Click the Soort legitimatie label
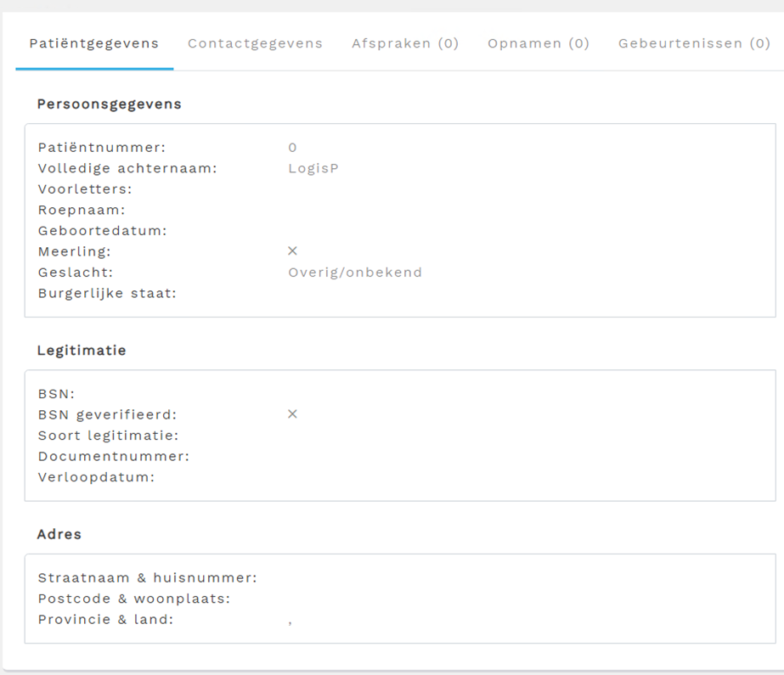This screenshot has height=675, width=784. (x=108, y=436)
